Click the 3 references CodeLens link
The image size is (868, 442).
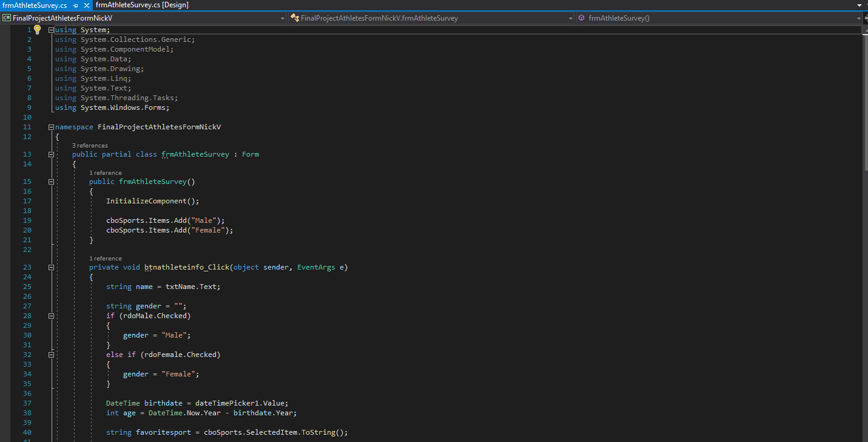89,146
